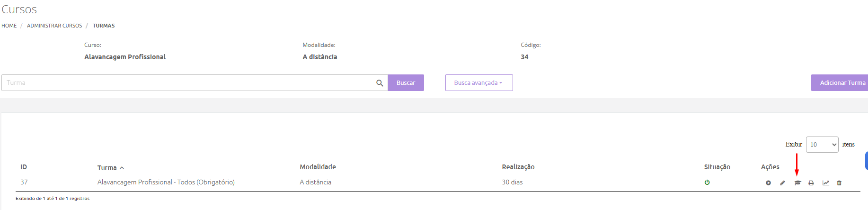Open graduation cap icon for the turma
Viewport: 868px width, 210px height.
(797, 183)
